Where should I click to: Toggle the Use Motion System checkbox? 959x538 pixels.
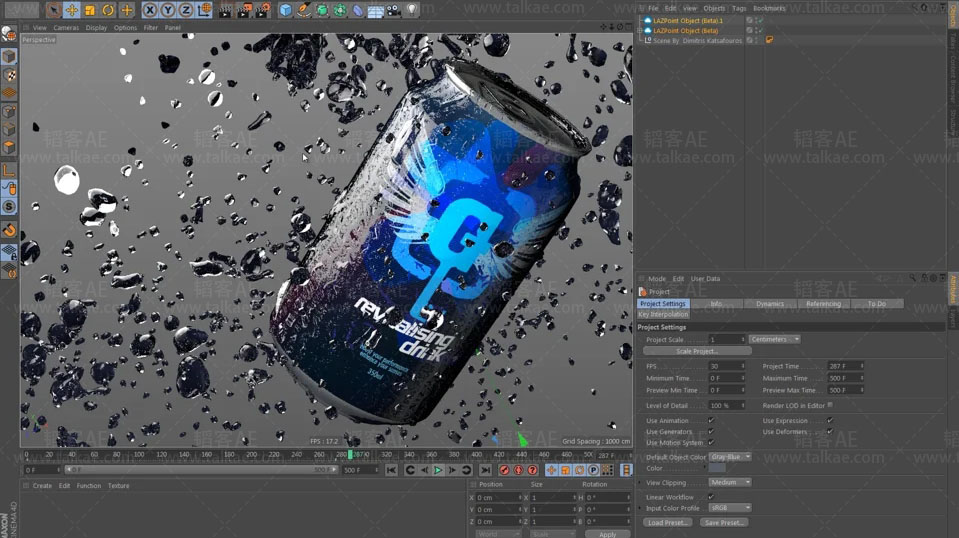pos(711,443)
